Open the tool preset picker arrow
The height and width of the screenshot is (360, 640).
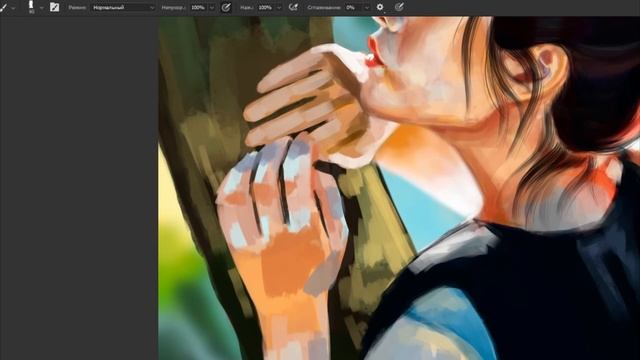click(x=13, y=8)
